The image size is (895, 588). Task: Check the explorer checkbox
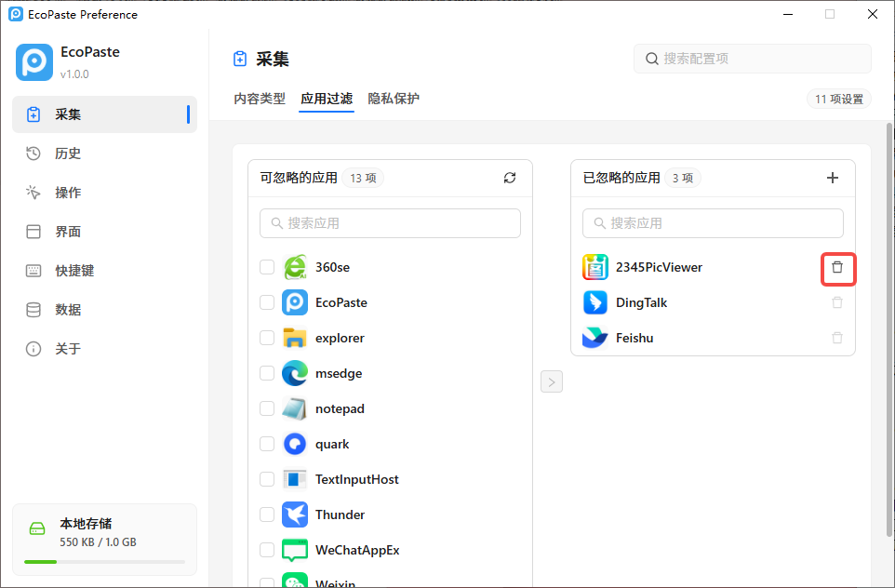click(267, 338)
